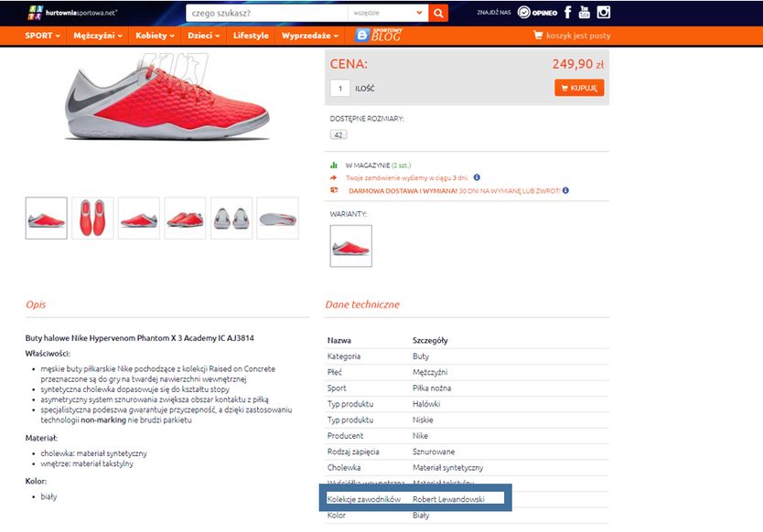Screen dimensions: 763x532
Task: Open the Instagram profile icon
Action: pos(604,12)
